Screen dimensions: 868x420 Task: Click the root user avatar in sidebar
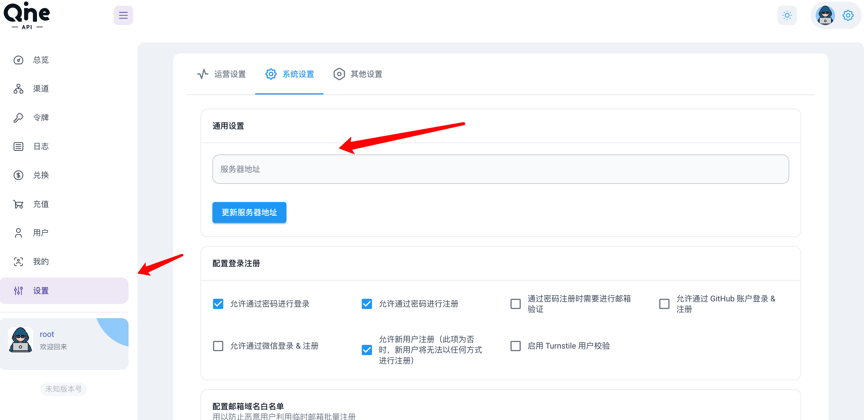(20, 340)
